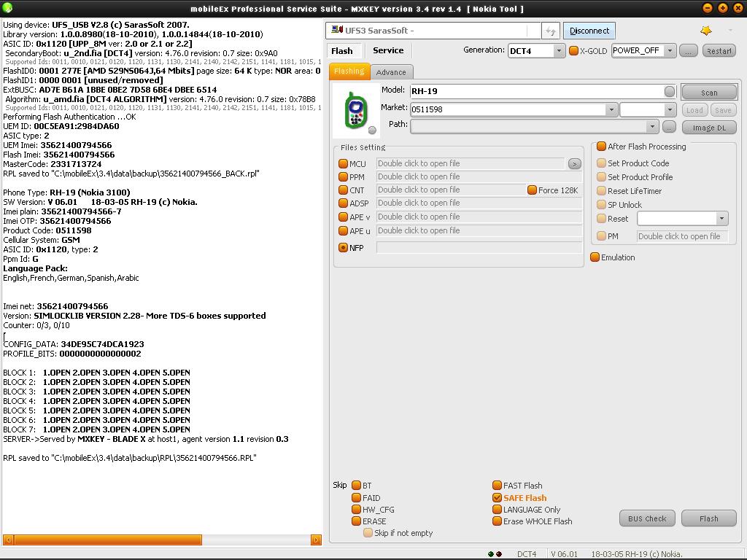
Task: Toggle Skip BT checkbox
Action: coord(356,485)
